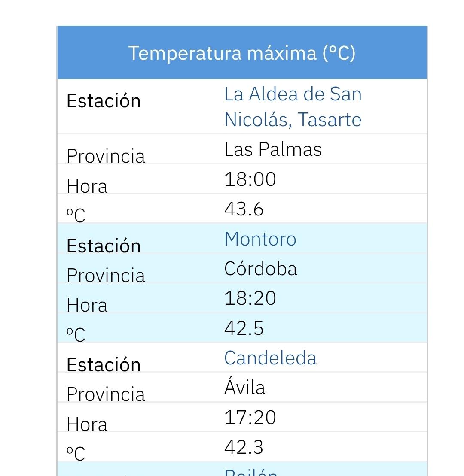
Task: Click the Estación label beside Montoro
Action: (x=104, y=246)
